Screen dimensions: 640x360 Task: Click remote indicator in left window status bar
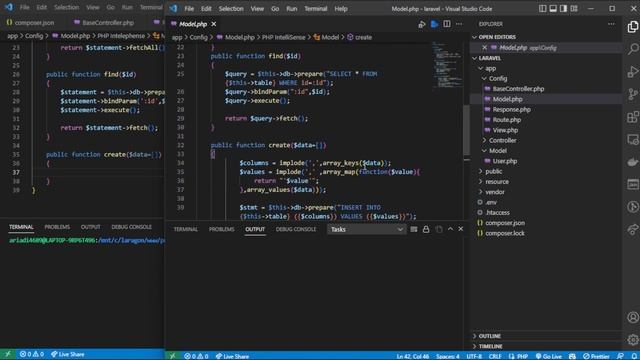(7, 354)
